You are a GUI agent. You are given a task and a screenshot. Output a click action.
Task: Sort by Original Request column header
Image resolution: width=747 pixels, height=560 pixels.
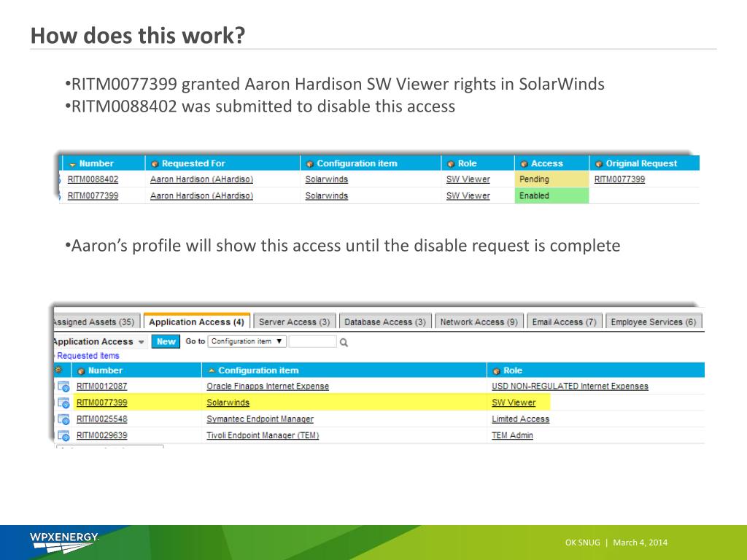tap(641, 164)
